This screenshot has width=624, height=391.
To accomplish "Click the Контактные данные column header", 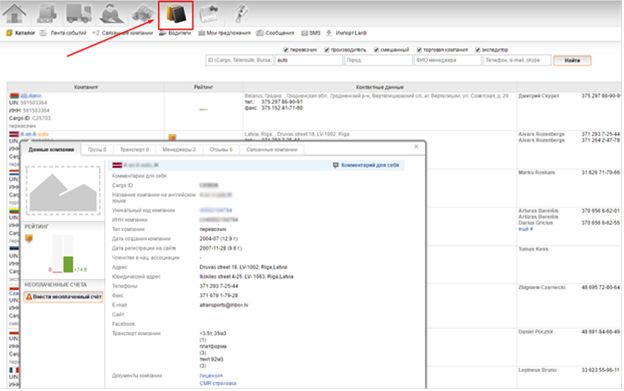I will point(380,87).
